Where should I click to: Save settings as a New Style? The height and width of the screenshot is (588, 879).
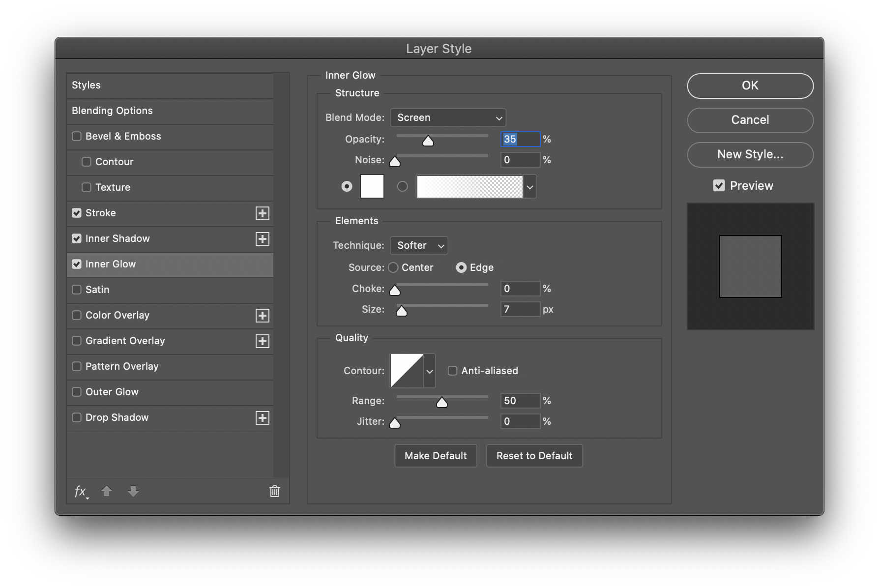750,154
